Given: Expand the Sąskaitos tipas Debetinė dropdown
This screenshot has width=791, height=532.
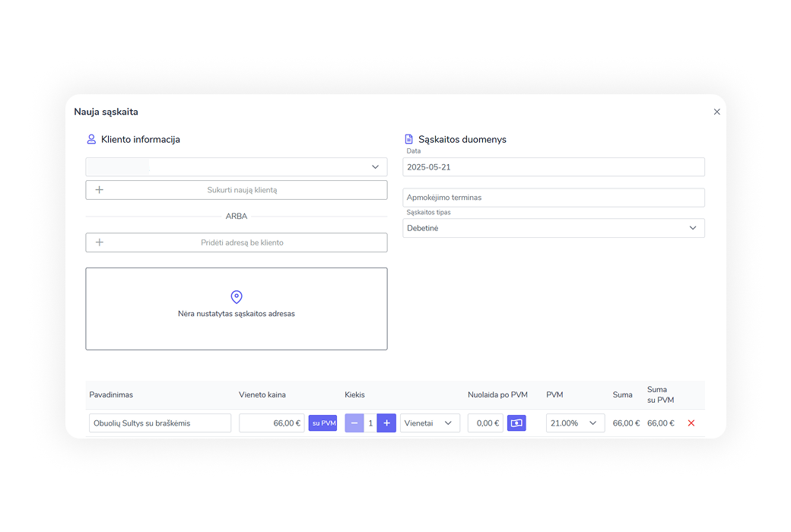Looking at the screenshot, I should pyautogui.click(x=553, y=228).
